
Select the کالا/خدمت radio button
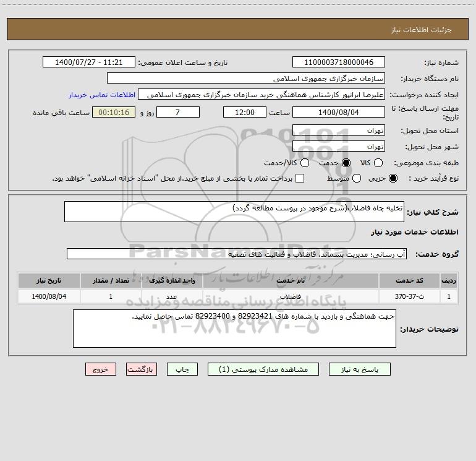pos(305,163)
